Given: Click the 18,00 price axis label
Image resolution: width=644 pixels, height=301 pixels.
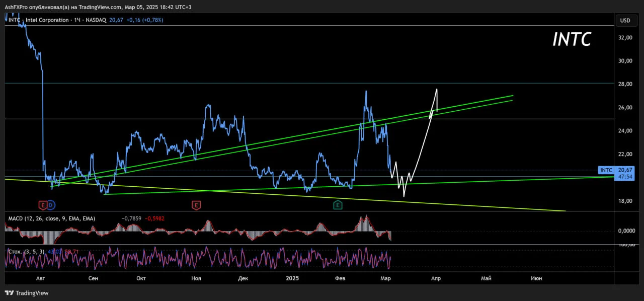Looking at the screenshot, I should [x=625, y=201].
